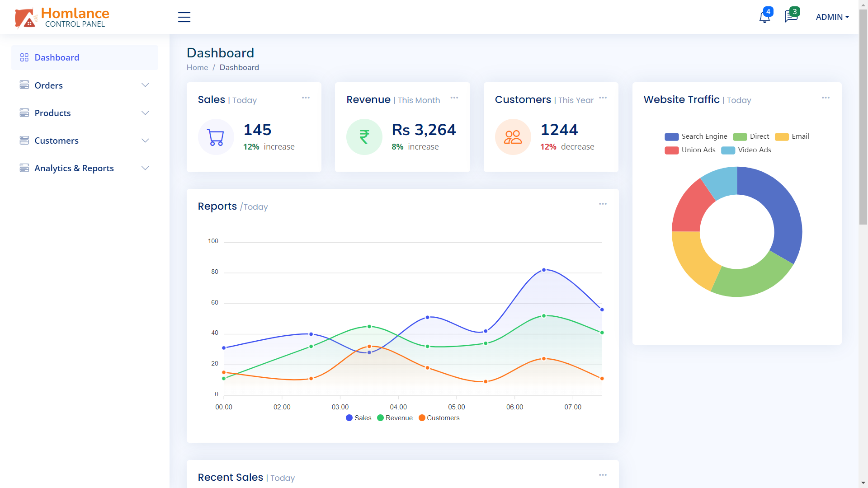Hide the Customers line via chart legend
Image resolution: width=868 pixels, height=488 pixels.
pyautogui.click(x=439, y=418)
